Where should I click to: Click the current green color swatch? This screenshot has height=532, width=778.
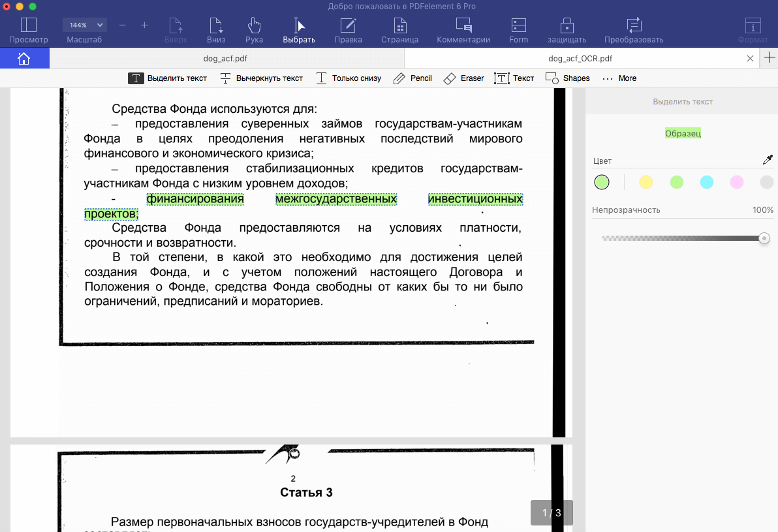[x=602, y=182]
